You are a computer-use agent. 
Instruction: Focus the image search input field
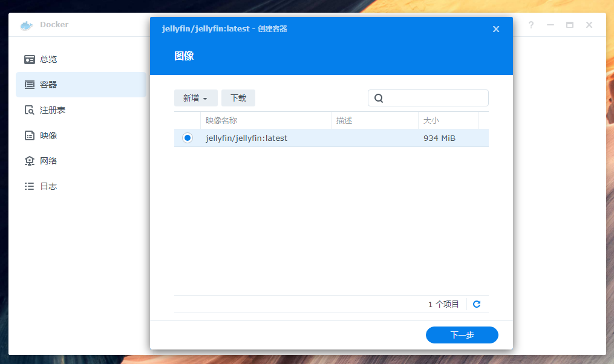click(x=434, y=98)
